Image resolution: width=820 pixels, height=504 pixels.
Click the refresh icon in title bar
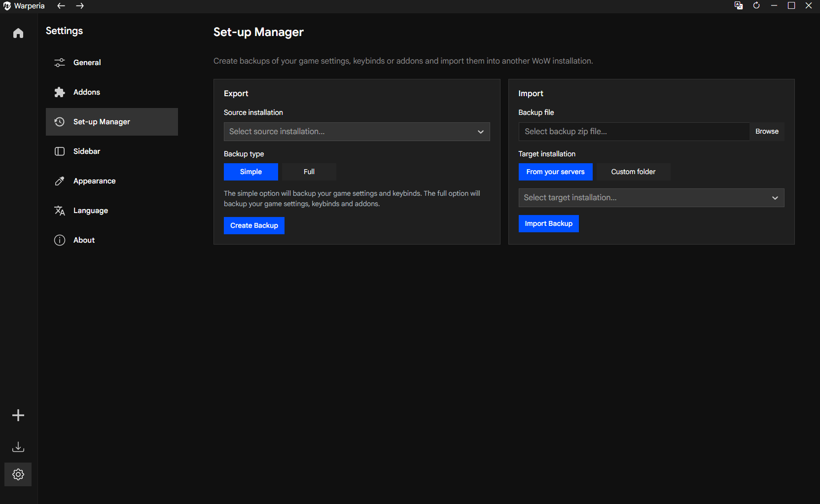[x=756, y=5]
